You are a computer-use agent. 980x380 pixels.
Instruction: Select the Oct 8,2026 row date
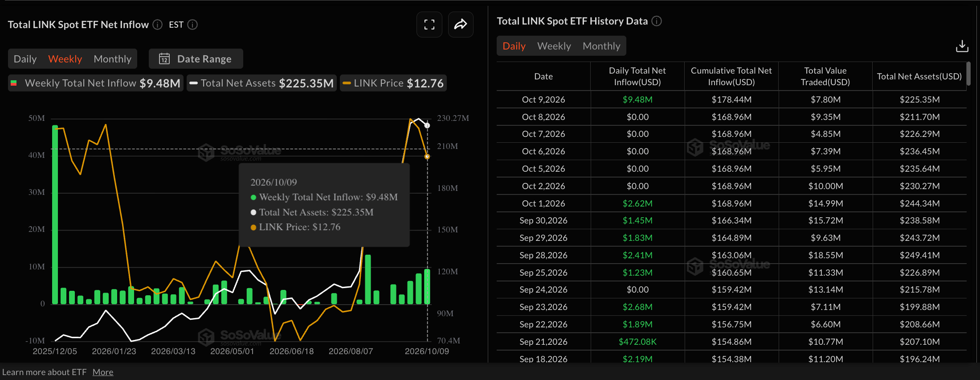click(x=543, y=117)
